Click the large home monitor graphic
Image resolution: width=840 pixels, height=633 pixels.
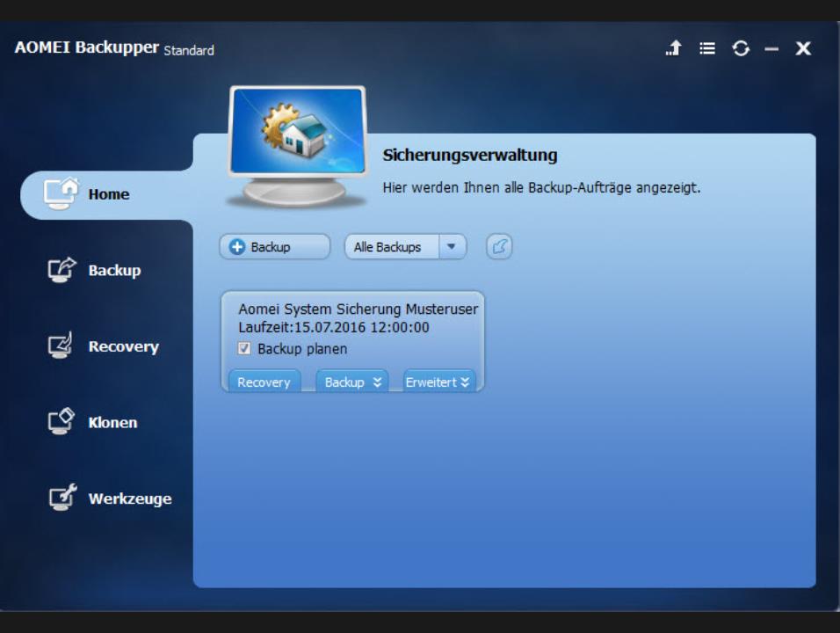point(296,143)
